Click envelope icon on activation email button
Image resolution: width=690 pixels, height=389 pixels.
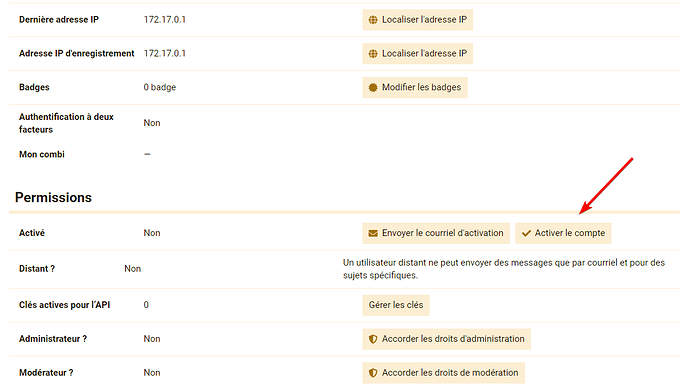coord(373,233)
